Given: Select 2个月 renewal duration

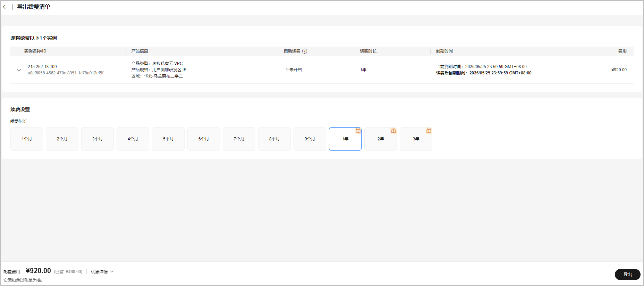Looking at the screenshot, I should (62, 139).
